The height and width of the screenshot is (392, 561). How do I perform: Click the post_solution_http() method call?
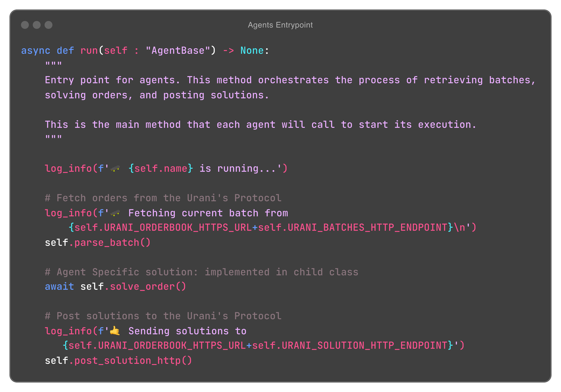[133, 361]
